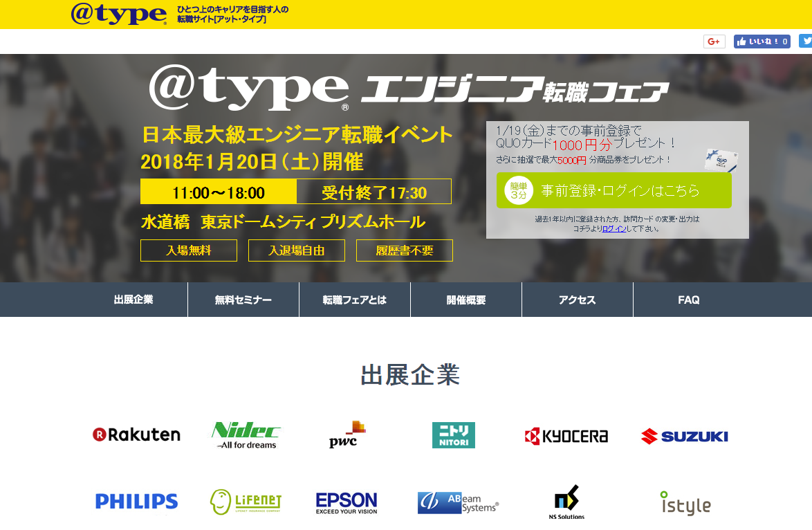812x530 pixels.
Task: Open the 出展企業 navigation tab
Action: pyautogui.click(x=133, y=300)
